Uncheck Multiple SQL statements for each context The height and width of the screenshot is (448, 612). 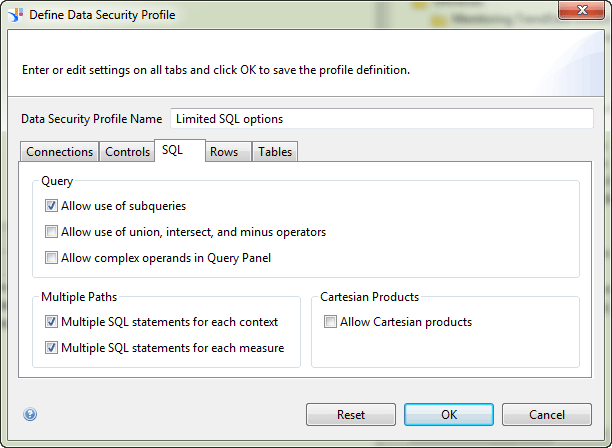[51, 322]
